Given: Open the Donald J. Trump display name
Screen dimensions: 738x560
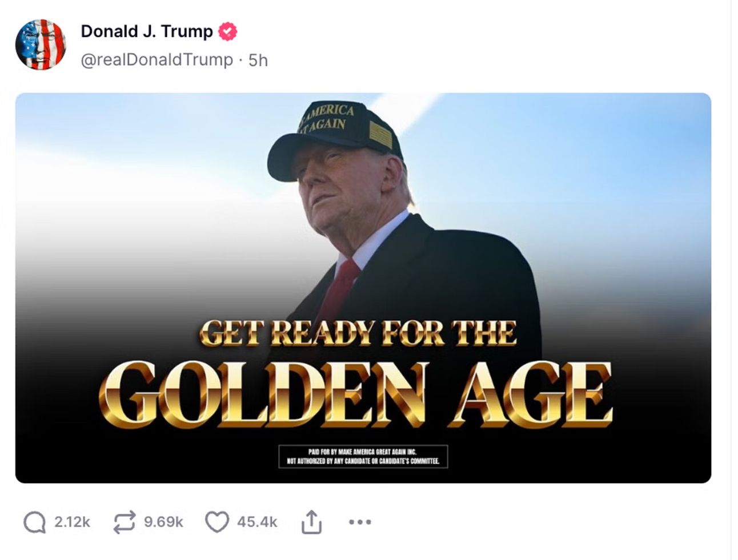Looking at the screenshot, I should pyautogui.click(x=147, y=31).
